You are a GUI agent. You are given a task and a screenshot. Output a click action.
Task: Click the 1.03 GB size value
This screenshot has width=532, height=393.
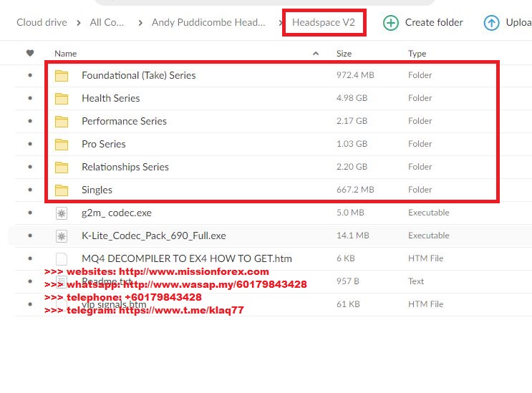click(352, 144)
